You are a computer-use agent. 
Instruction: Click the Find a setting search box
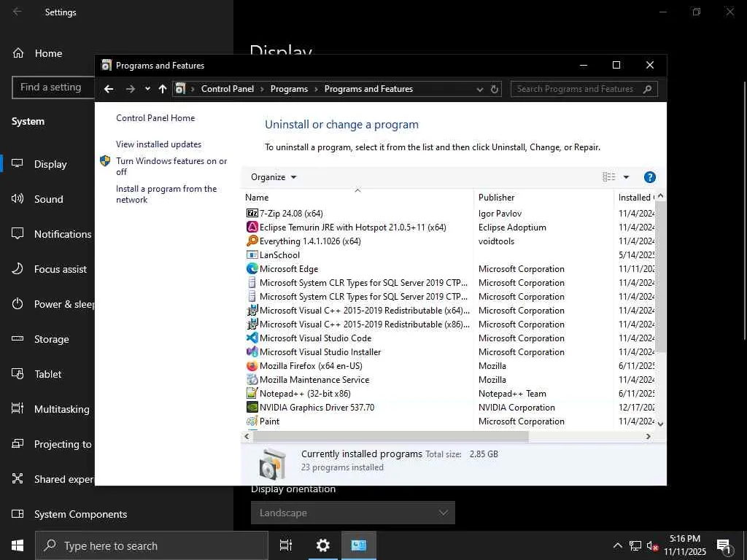[x=53, y=87]
